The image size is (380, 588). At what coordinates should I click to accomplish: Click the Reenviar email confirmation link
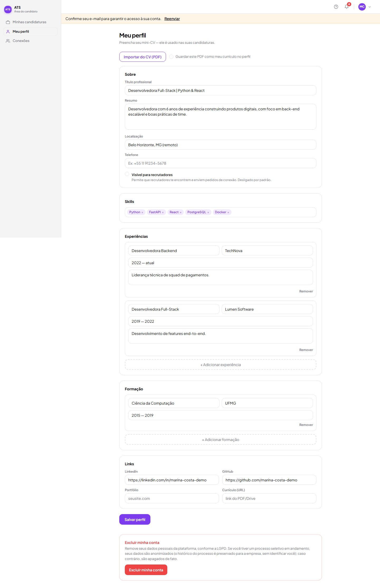tap(172, 19)
